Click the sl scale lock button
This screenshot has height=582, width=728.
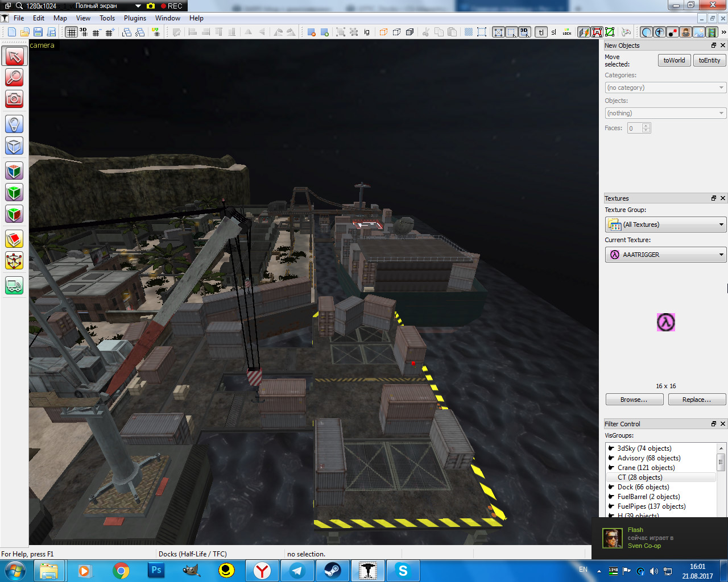click(x=553, y=32)
